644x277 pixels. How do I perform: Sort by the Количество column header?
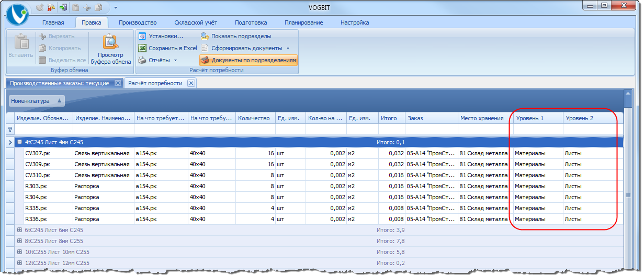point(254,118)
